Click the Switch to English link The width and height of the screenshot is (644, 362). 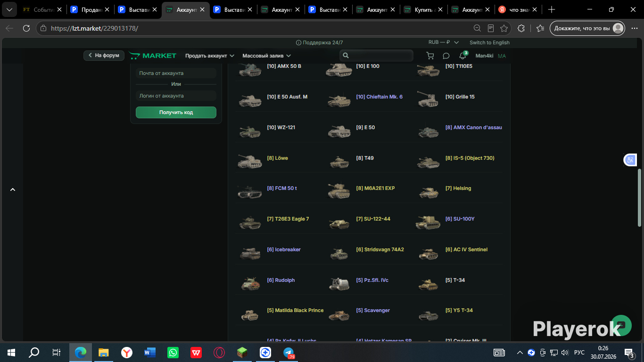pos(489,42)
